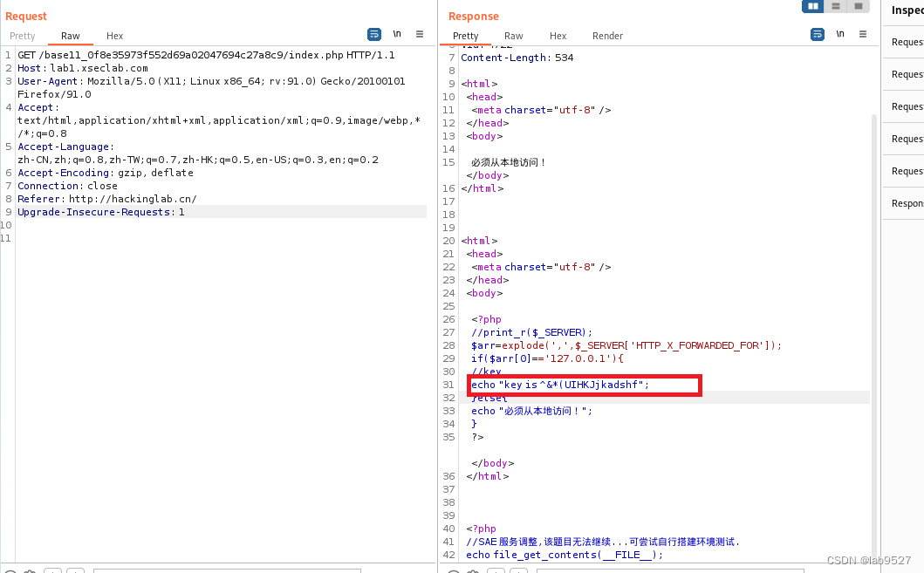Click the echo "必须从本地访问！" line 33

click(x=531, y=411)
